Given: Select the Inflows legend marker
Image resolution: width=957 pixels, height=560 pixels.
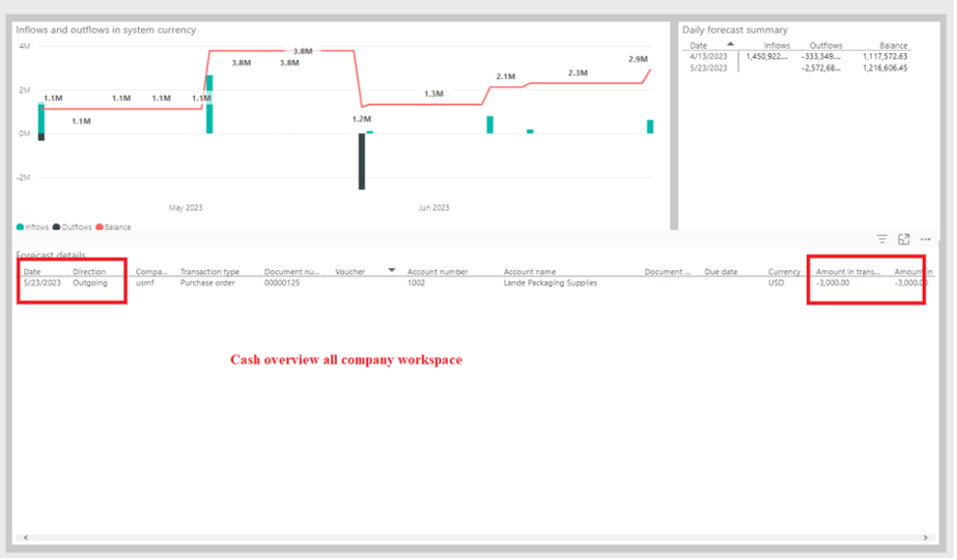Looking at the screenshot, I should 21,227.
